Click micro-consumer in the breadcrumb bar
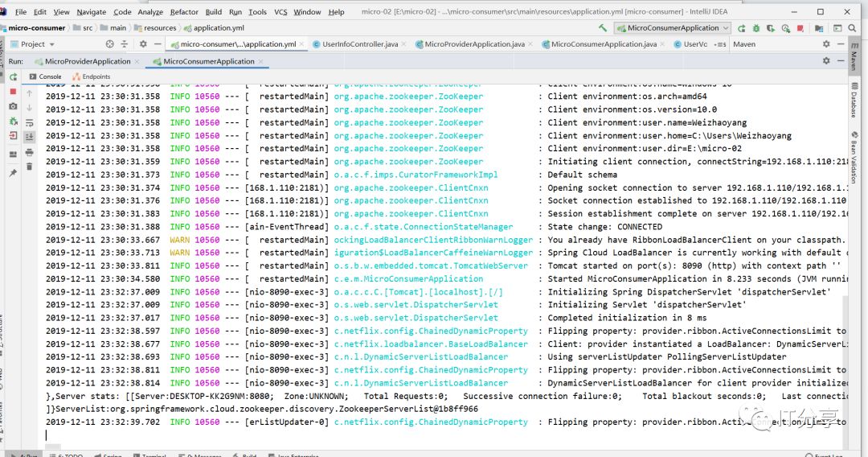The height and width of the screenshot is (457, 868). [x=36, y=27]
